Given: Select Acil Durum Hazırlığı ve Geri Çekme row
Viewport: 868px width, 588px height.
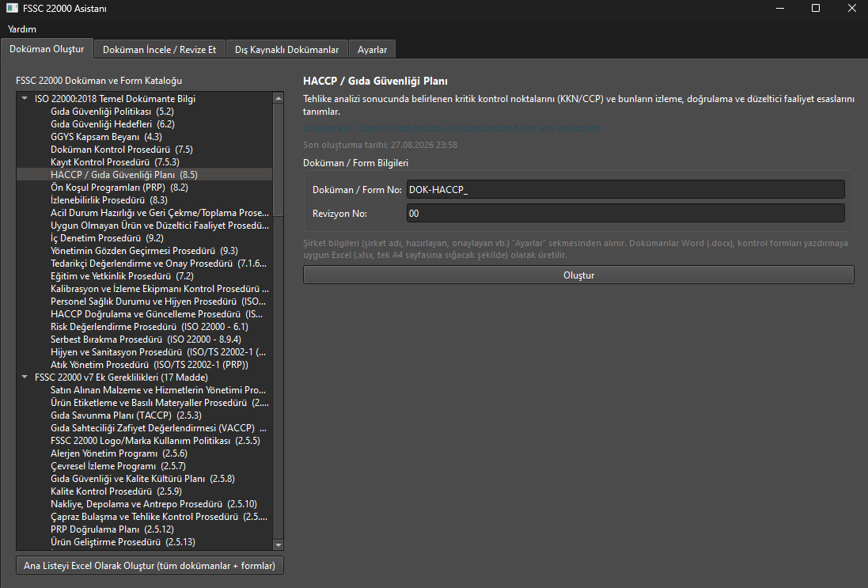Looking at the screenshot, I should pos(145,213).
